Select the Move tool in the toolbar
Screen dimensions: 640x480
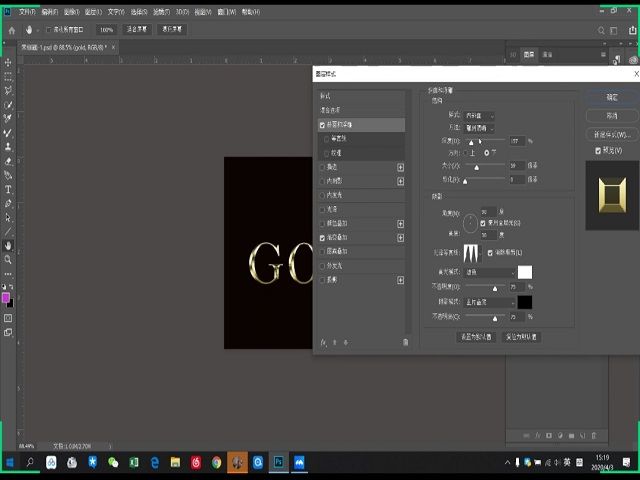[8, 62]
